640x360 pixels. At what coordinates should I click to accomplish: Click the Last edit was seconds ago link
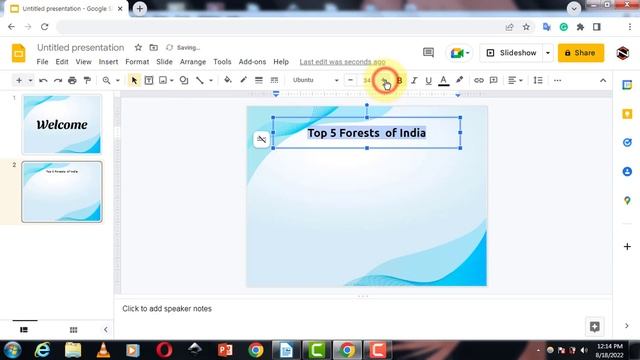[342, 62]
